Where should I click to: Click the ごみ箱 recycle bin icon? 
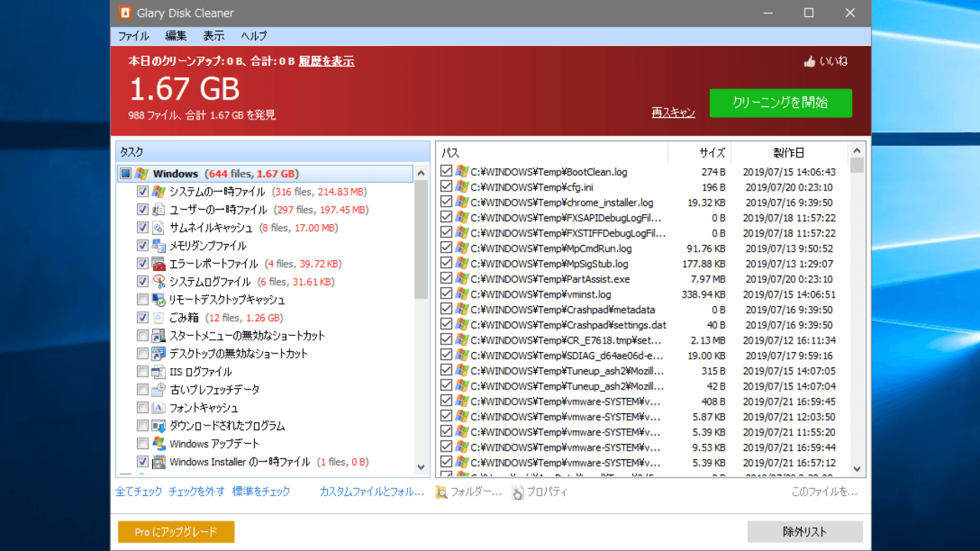158,318
